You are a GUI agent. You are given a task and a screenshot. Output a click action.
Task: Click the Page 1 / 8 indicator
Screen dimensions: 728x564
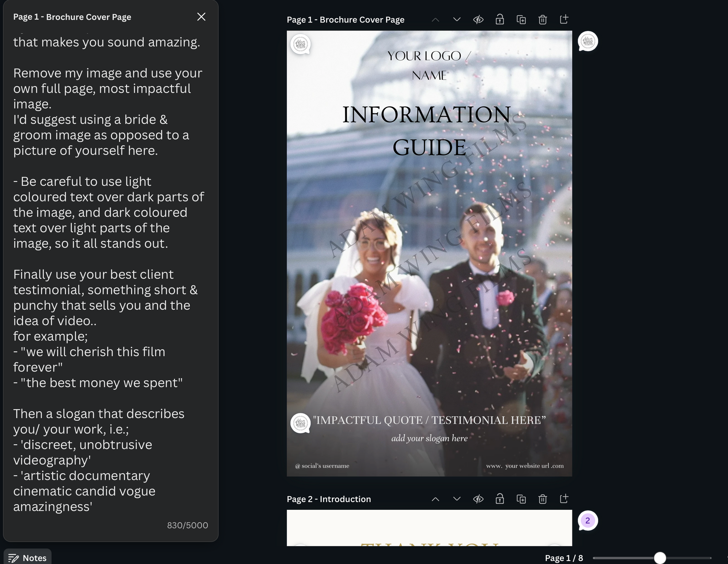564,558
